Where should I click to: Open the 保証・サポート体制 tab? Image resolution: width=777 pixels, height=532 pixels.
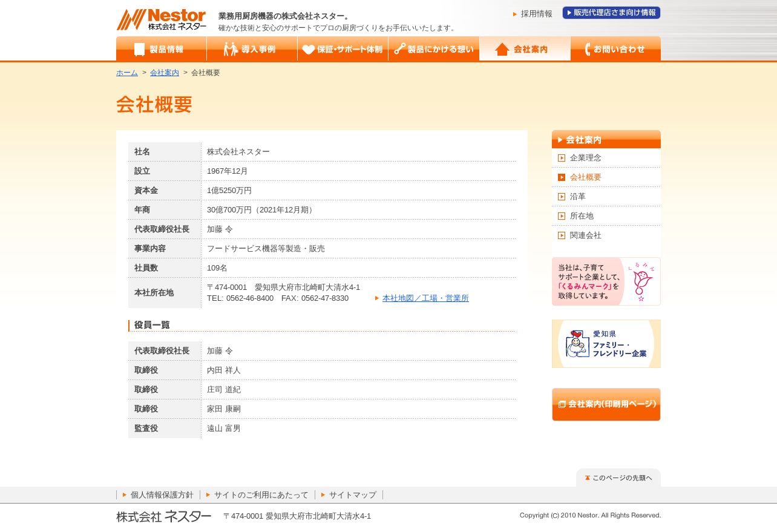[x=343, y=49]
